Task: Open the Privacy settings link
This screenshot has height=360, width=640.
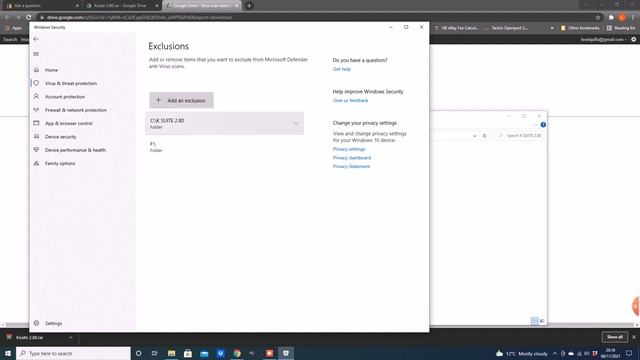Action: click(349, 149)
